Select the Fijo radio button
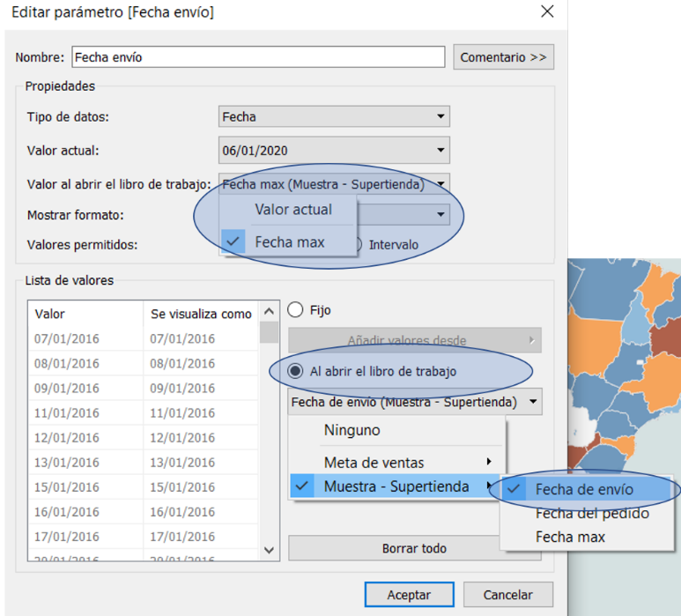The image size is (681, 616). (x=296, y=310)
